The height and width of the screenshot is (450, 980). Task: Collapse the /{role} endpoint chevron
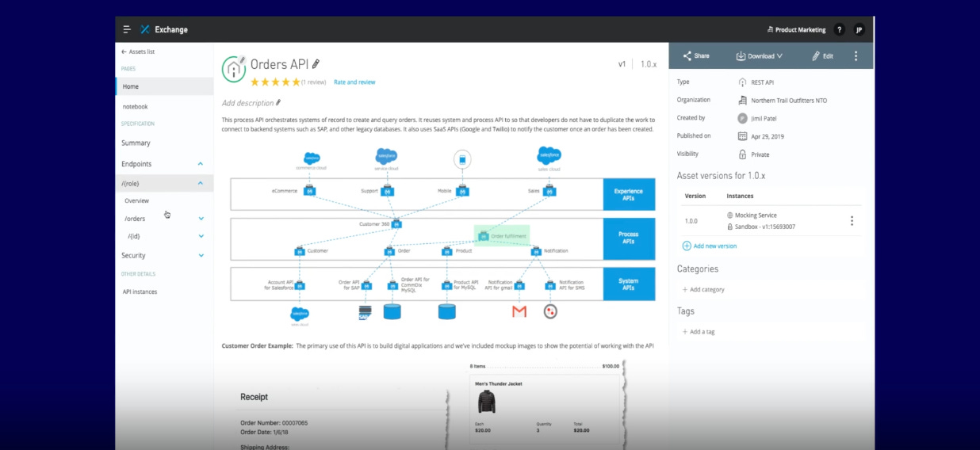[x=201, y=183]
